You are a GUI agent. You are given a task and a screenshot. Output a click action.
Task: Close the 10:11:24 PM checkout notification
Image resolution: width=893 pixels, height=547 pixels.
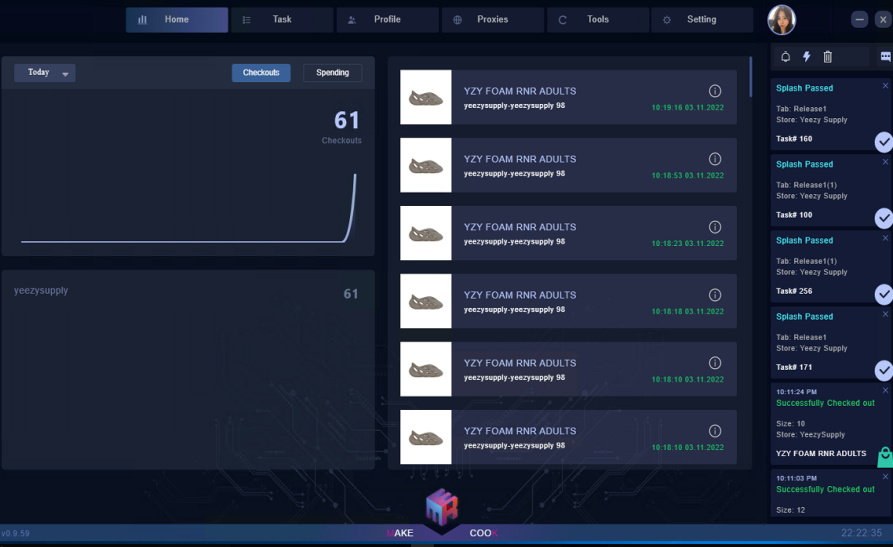pos(885,390)
